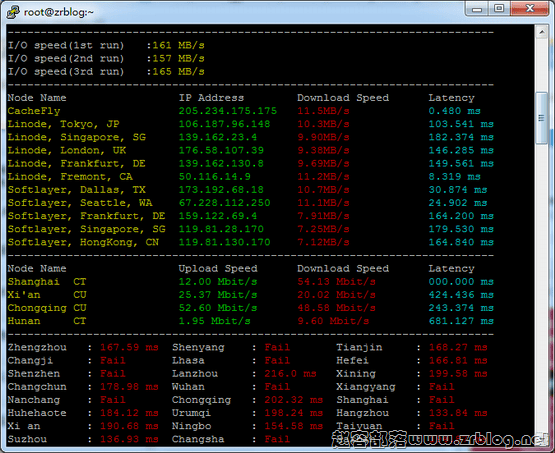
Task: Click the Xi'an CU row name
Action: [x=47, y=295]
